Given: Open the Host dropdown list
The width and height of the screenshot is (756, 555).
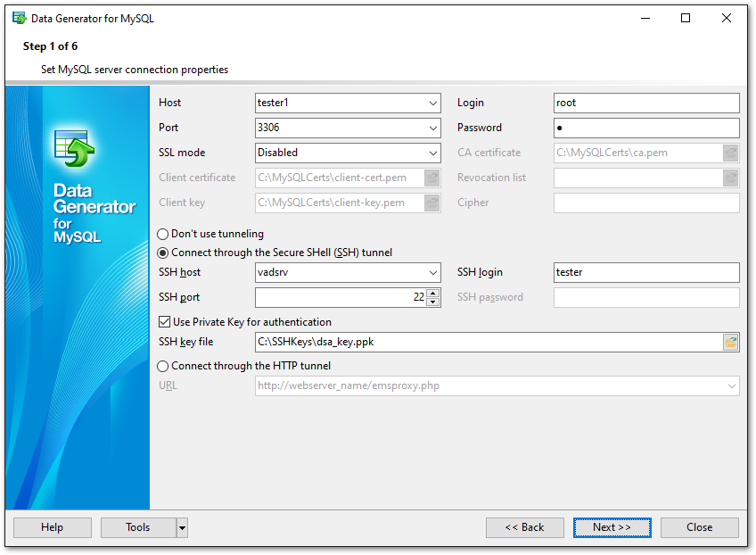Looking at the screenshot, I should 433,104.
